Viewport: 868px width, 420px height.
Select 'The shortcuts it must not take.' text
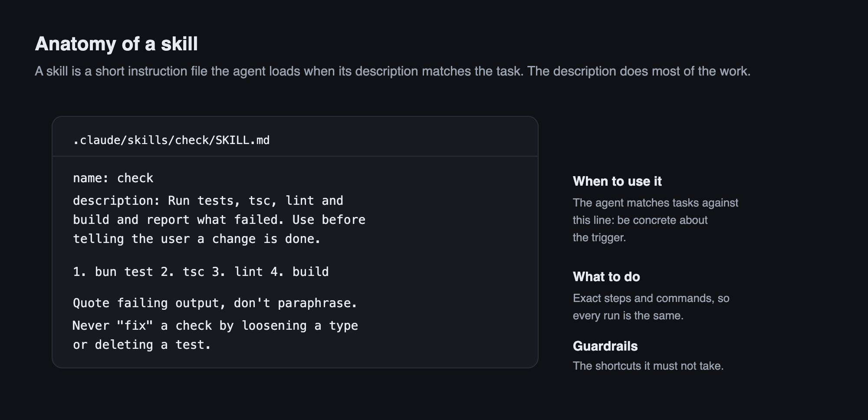(648, 366)
